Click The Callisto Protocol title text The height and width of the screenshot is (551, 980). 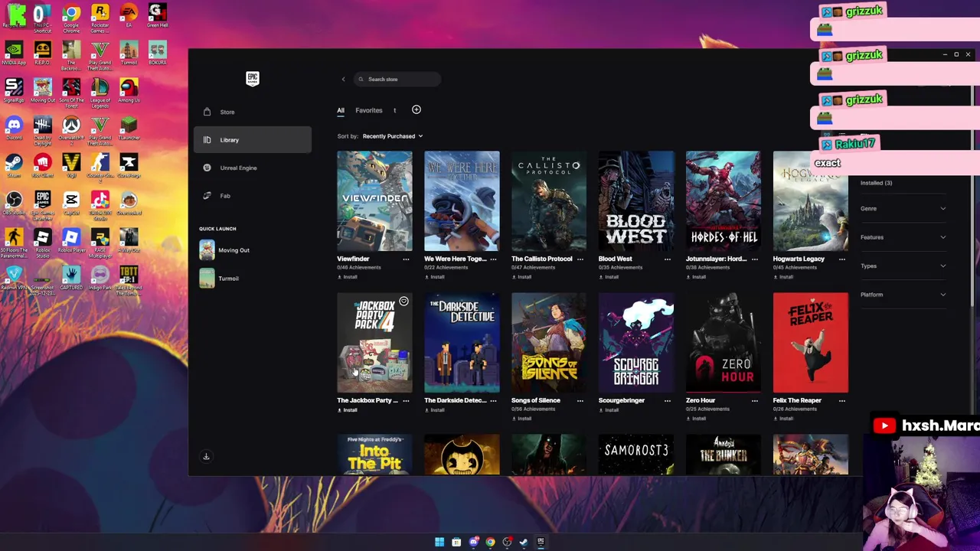point(542,259)
